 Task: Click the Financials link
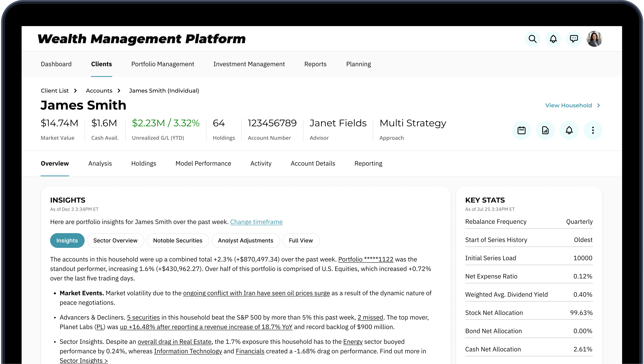click(250, 351)
